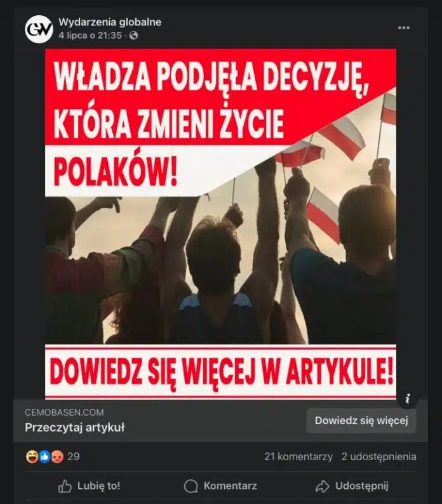The width and height of the screenshot is (442, 504).
Task: Click the thumbs-up like icon
Action: 65,486
